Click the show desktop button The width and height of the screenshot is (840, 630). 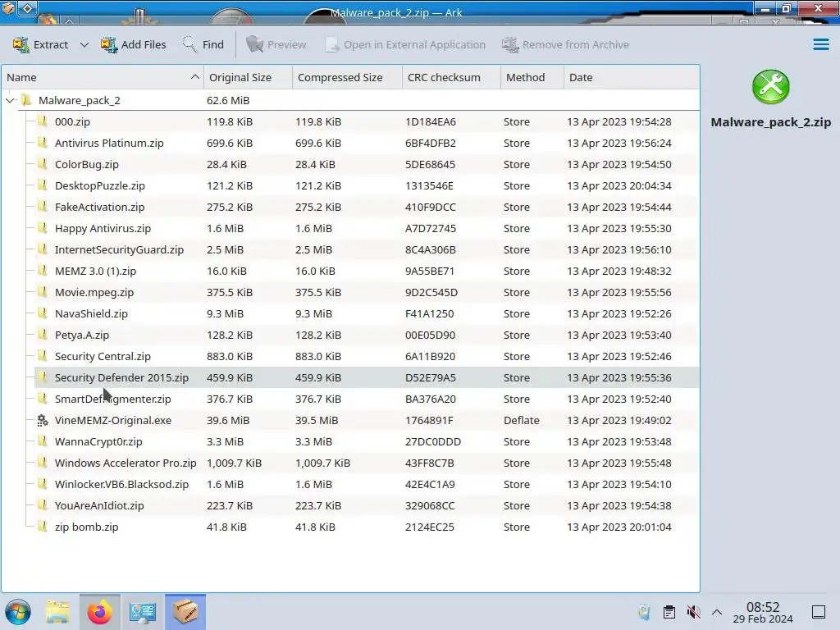point(819,612)
